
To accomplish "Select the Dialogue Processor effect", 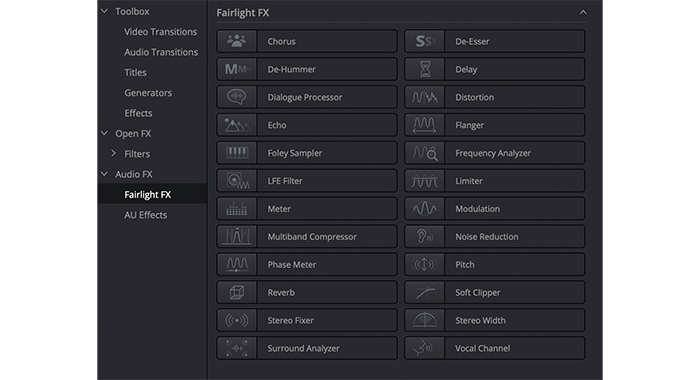I will pyautogui.click(x=307, y=97).
